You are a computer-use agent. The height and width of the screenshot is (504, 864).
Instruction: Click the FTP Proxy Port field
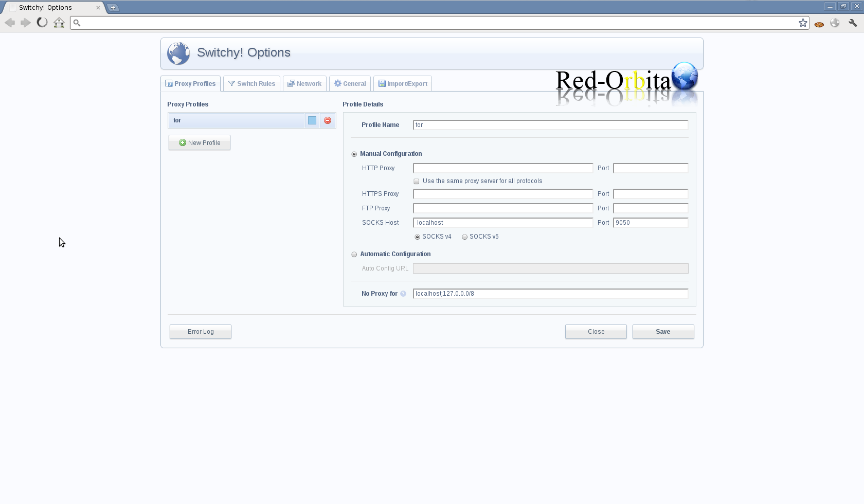click(651, 208)
